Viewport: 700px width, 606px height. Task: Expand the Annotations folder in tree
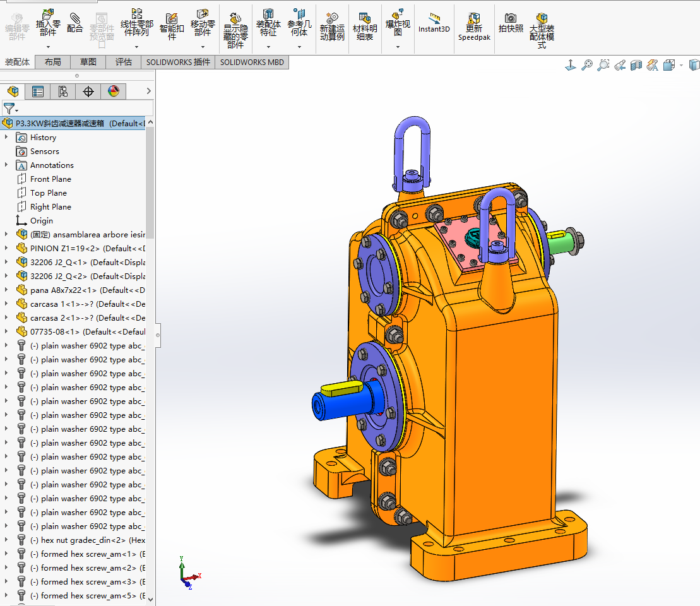pos(6,165)
